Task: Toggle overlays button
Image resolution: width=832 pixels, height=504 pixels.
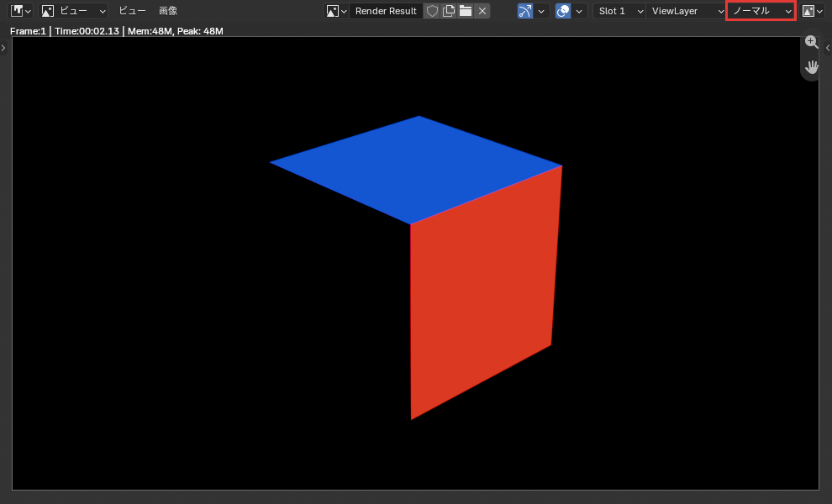Action: (x=563, y=11)
